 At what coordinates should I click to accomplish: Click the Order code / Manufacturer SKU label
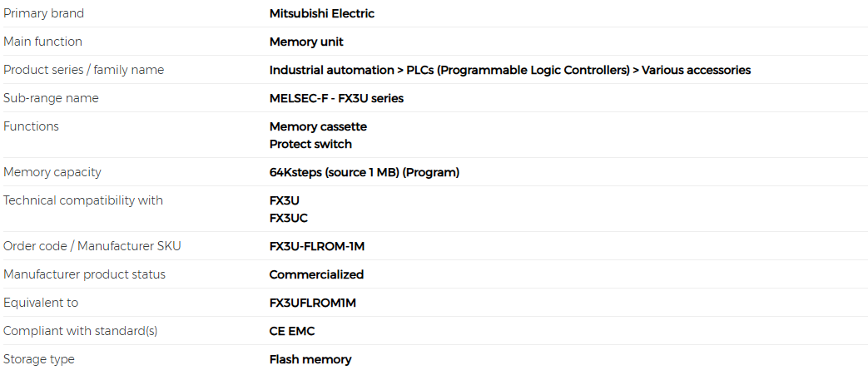[92, 246]
